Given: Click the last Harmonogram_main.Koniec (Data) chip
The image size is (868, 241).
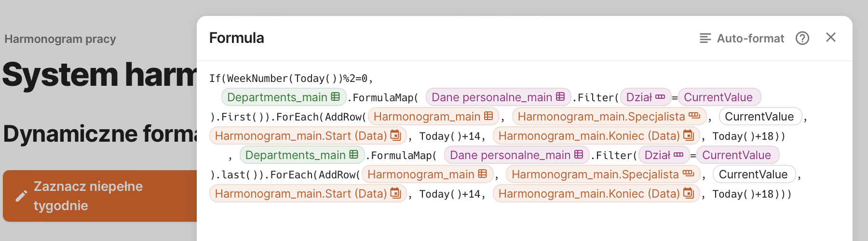Looking at the screenshot, I should pos(596,194).
